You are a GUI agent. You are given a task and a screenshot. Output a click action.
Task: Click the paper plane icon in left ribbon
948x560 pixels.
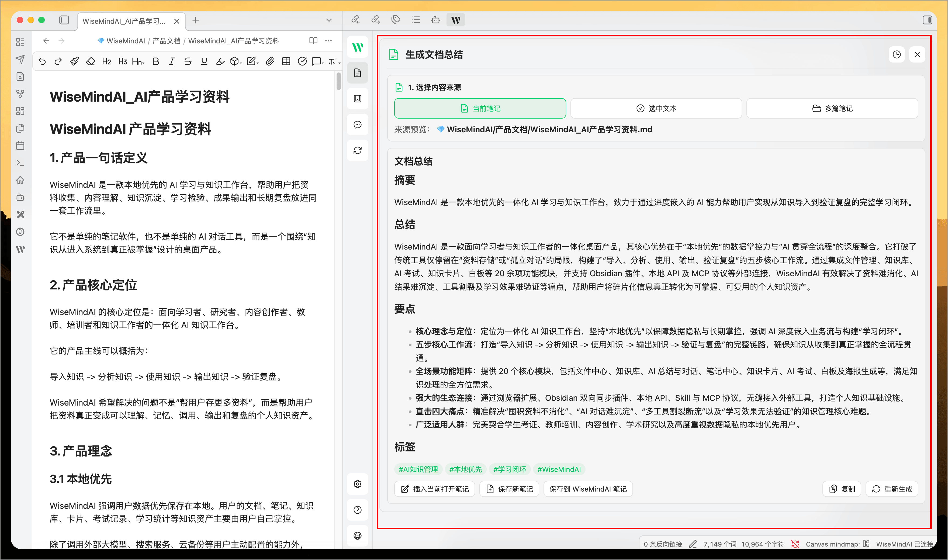[x=20, y=59]
